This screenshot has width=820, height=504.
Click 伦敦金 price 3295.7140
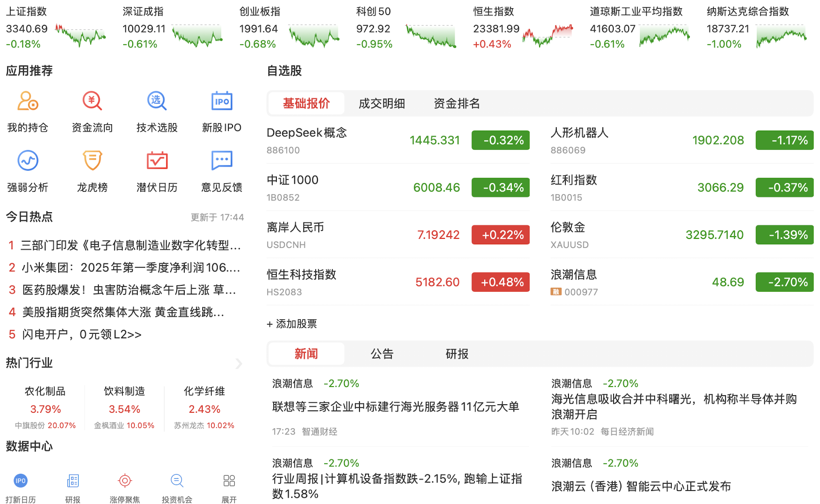[x=714, y=235]
